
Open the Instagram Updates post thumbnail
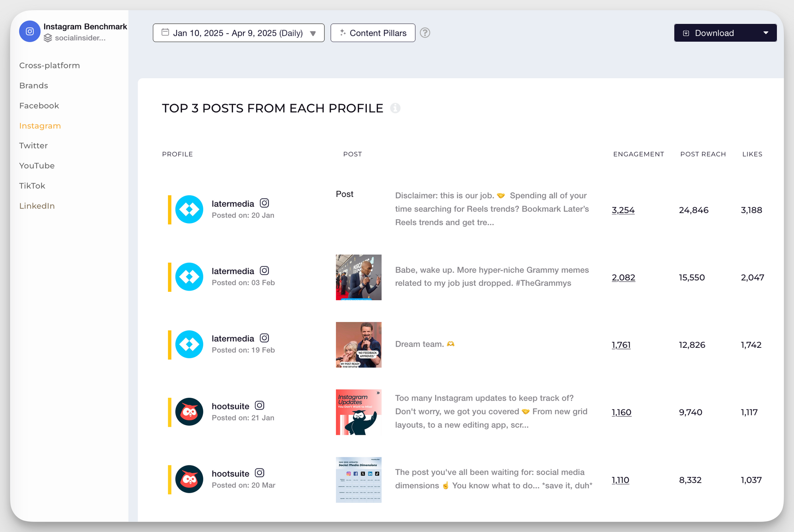click(x=358, y=412)
